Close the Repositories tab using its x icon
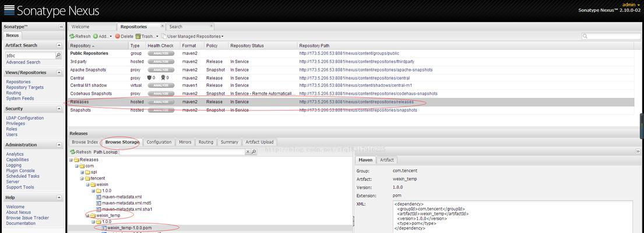The image size is (644, 233). [x=162, y=26]
